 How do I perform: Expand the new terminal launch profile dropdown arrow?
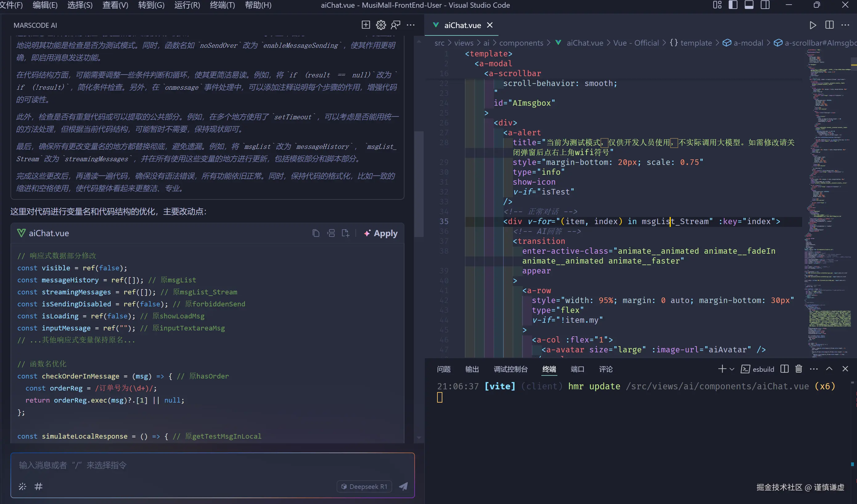click(x=732, y=369)
